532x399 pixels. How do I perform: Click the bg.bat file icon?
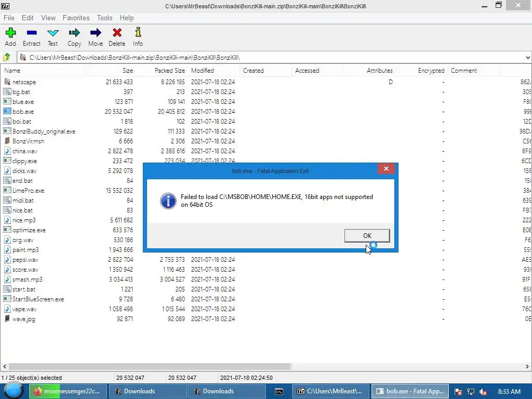pyautogui.click(x=7, y=91)
